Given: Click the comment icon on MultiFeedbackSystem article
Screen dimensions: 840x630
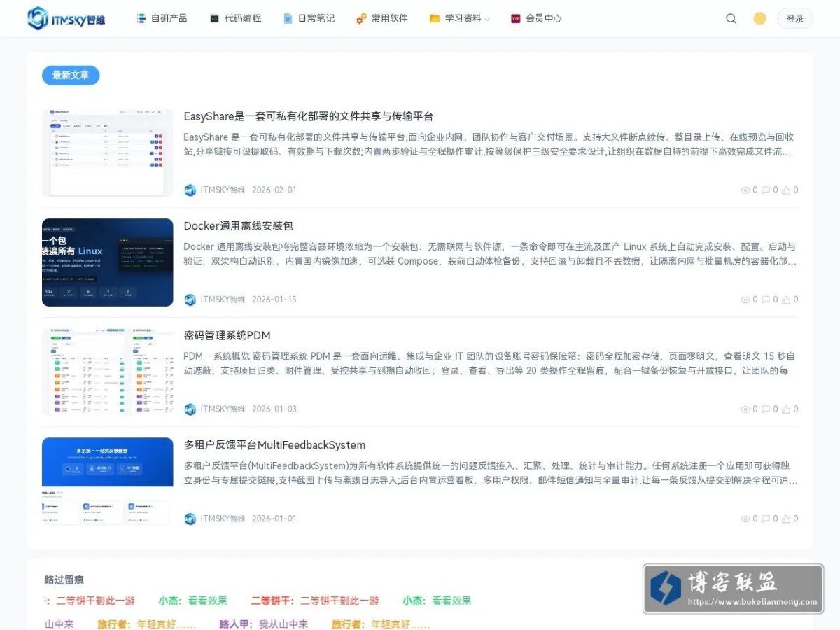Looking at the screenshot, I should [x=766, y=519].
